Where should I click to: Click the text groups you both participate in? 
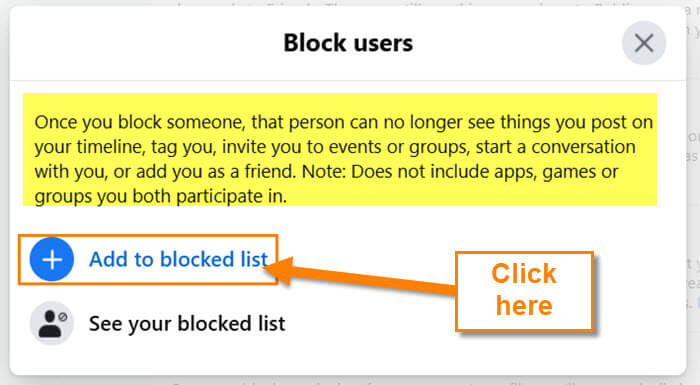pos(161,197)
